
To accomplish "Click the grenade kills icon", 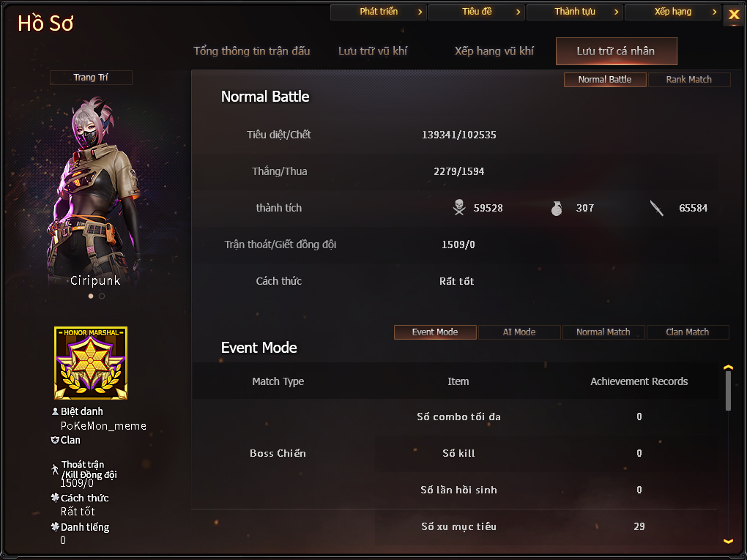I will [x=557, y=208].
